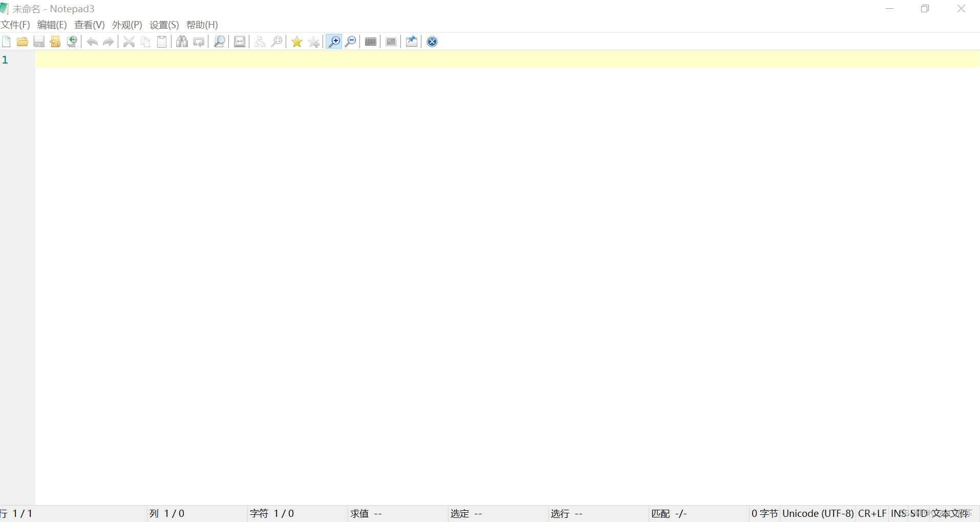Click the dark keyboard-style toolbar icon

tap(371, 41)
